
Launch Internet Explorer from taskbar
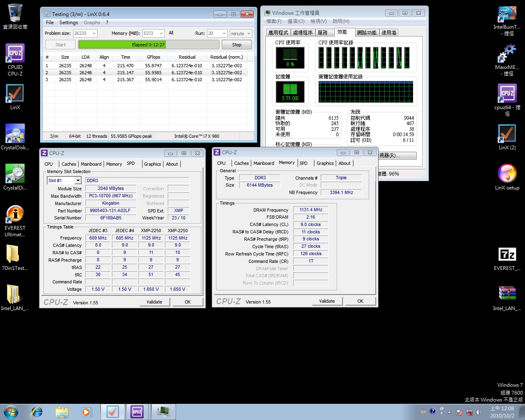coord(37,411)
